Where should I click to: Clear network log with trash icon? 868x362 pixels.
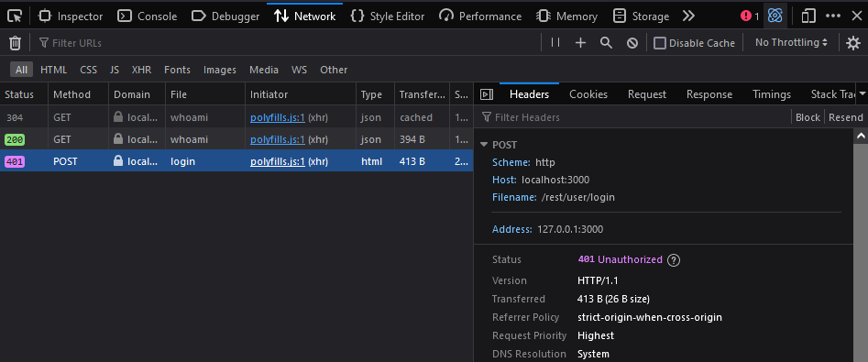[16, 43]
